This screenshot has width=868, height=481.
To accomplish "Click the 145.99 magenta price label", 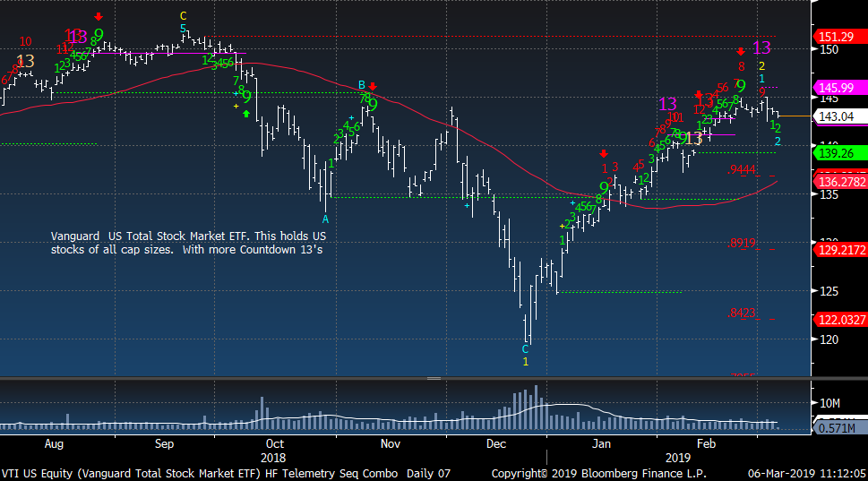I will [839, 88].
